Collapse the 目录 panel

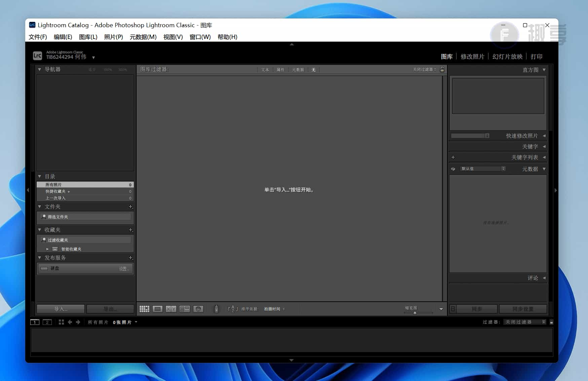(39, 176)
